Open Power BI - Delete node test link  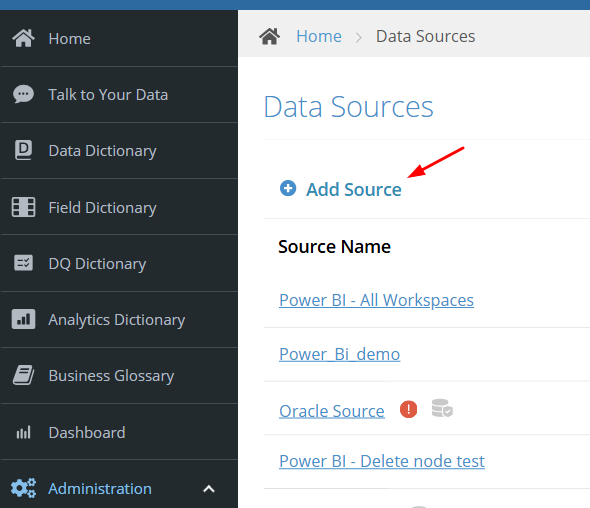click(382, 461)
